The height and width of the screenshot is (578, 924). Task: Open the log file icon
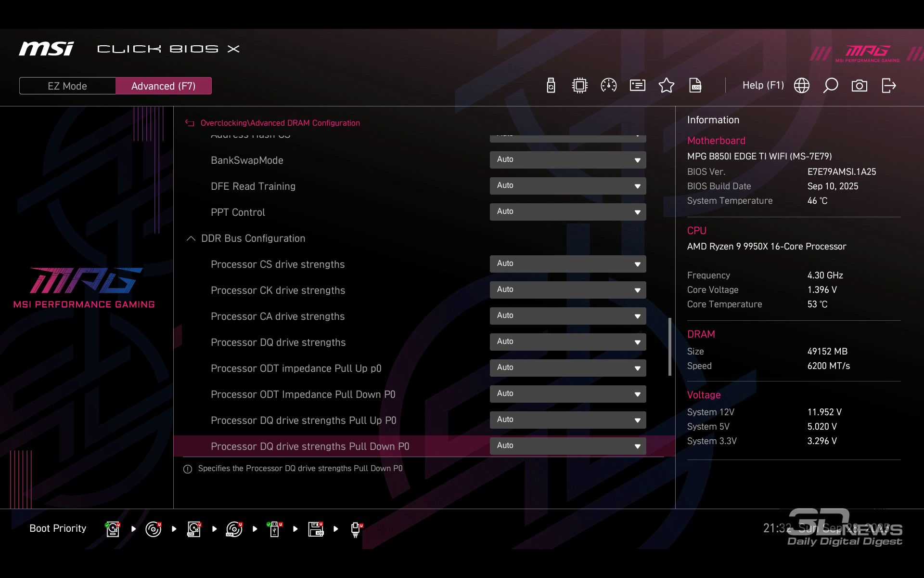[x=695, y=86]
